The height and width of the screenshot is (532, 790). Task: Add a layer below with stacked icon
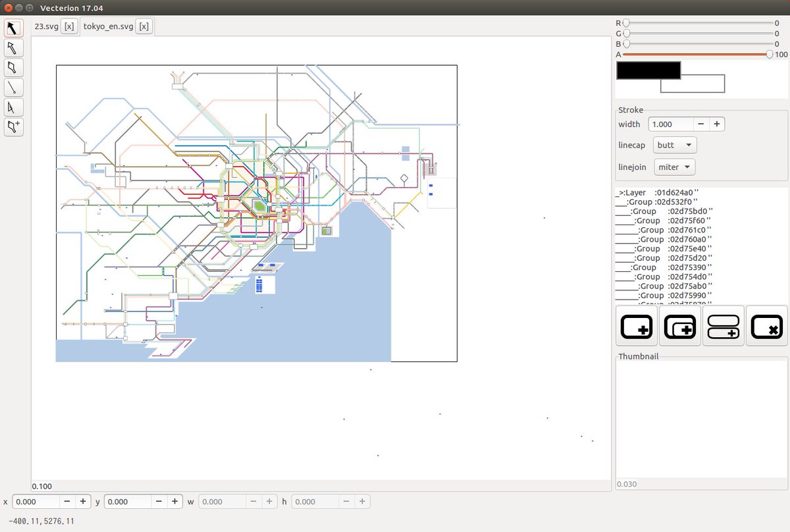coord(724,326)
